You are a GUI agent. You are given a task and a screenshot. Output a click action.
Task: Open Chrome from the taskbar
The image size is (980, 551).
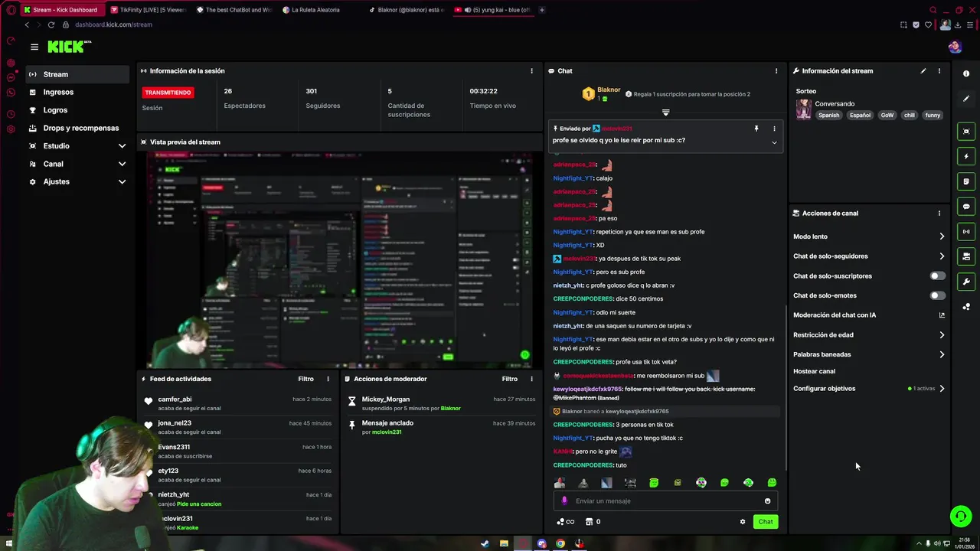coord(560,544)
